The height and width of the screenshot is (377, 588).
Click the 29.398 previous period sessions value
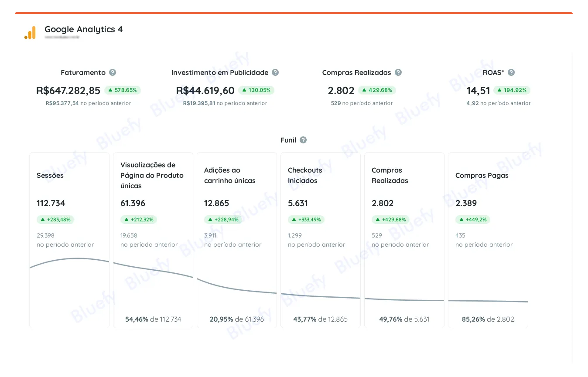[46, 235]
